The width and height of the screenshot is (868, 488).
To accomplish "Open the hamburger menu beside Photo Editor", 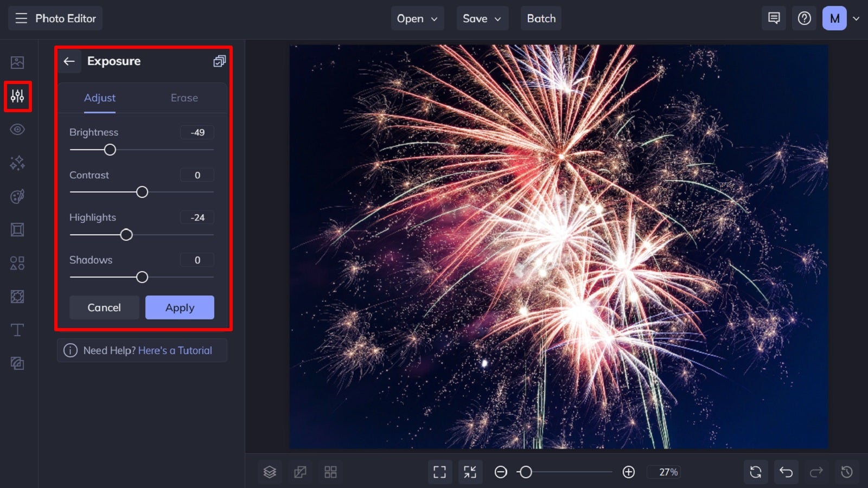I will pyautogui.click(x=21, y=18).
